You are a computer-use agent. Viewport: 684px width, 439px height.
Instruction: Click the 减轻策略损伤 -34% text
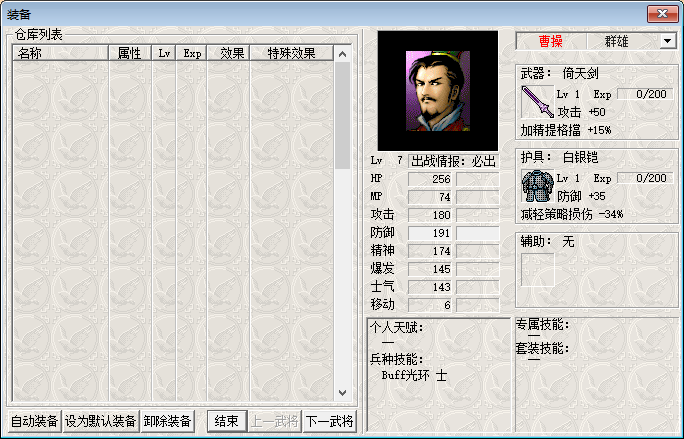pos(572,214)
